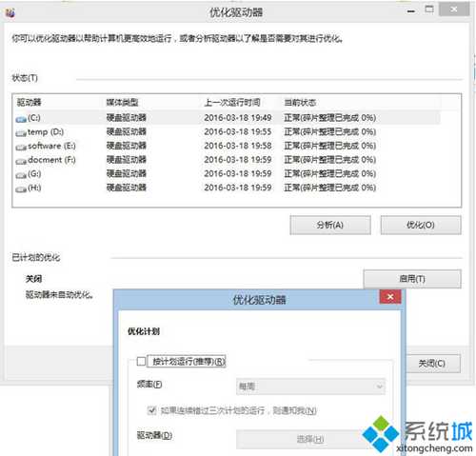
Task: Click 硬盘驱动器 media type in (C:) row
Action: (x=127, y=118)
